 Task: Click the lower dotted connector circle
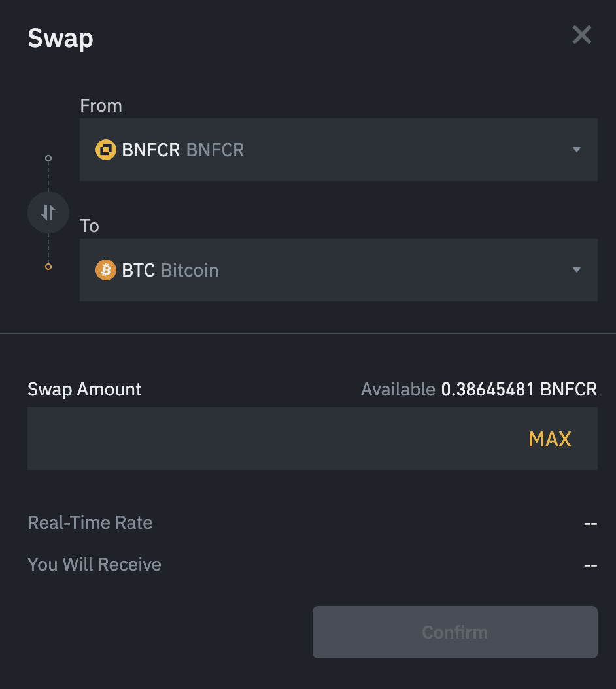[48, 266]
